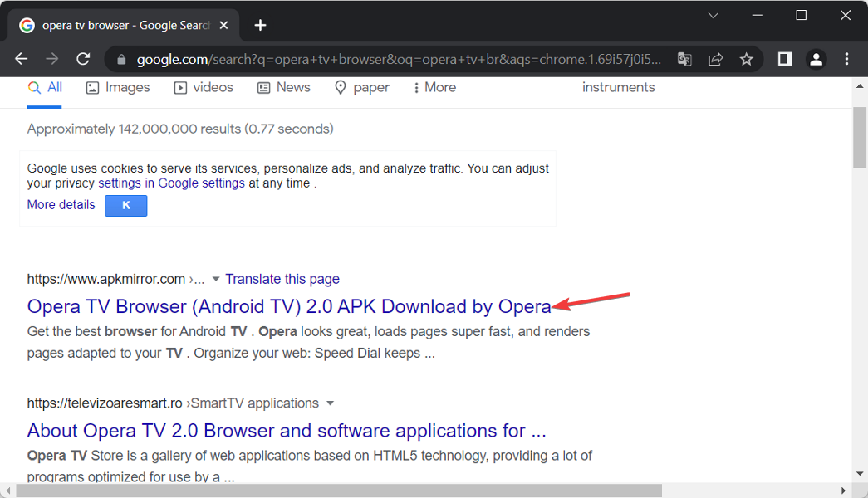The image size is (868, 498).
Task: Accept cookies with the blue K button
Action: 125,205
